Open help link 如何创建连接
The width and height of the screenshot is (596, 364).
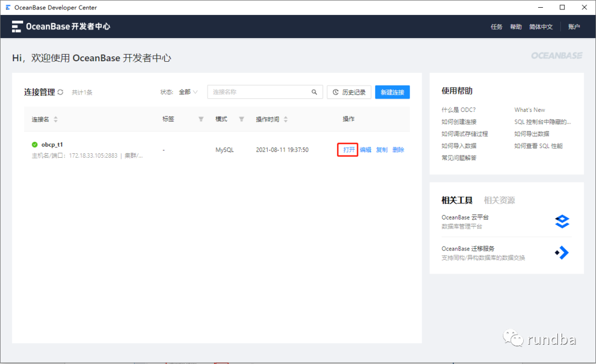[x=459, y=122]
